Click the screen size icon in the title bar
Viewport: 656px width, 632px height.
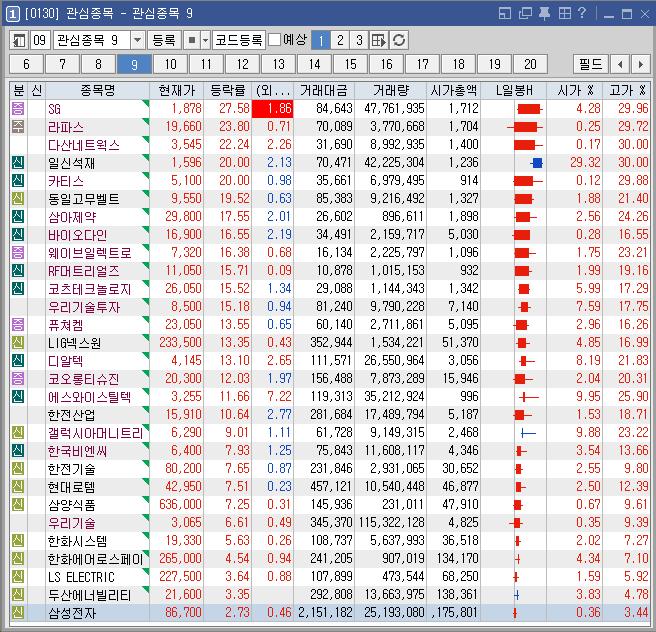505,14
